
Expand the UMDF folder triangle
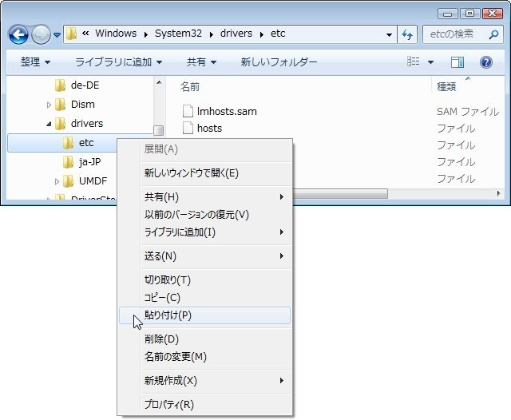pyautogui.click(x=57, y=181)
